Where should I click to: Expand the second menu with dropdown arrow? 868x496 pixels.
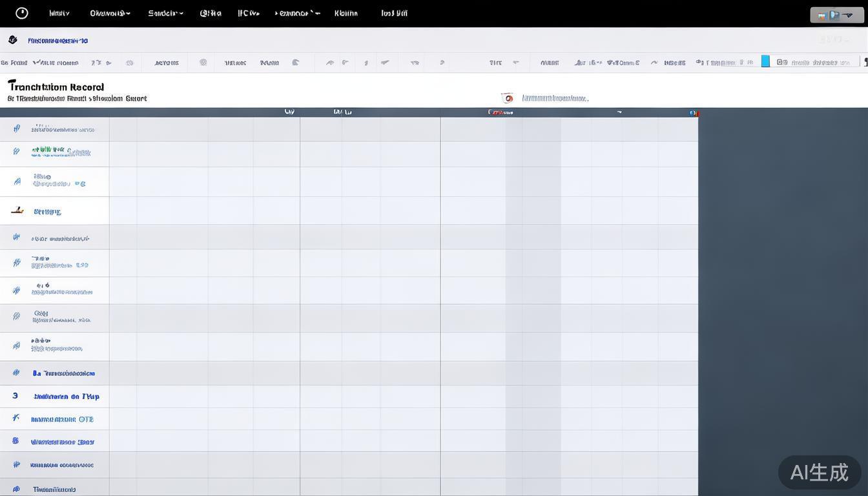click(110, 13)
